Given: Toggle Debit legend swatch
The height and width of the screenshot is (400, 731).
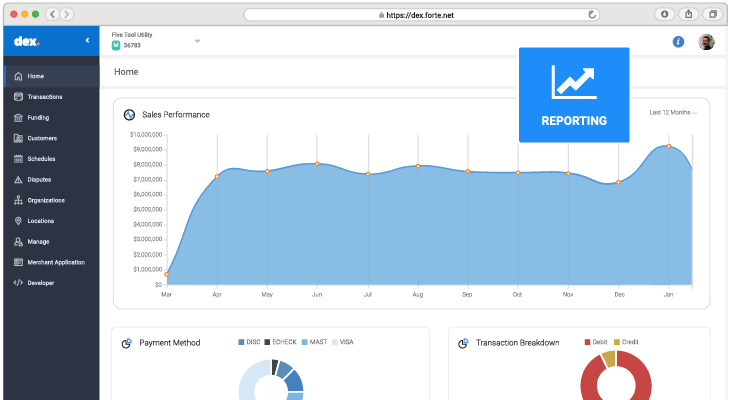Looking at the screenshot, I should 587,342.
